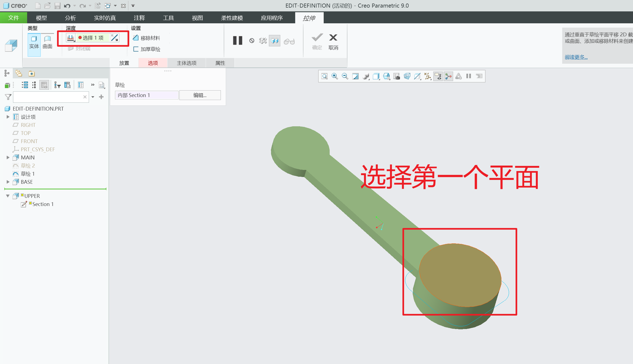Flip the depth direction arrow icon

[x=115, y=38]
